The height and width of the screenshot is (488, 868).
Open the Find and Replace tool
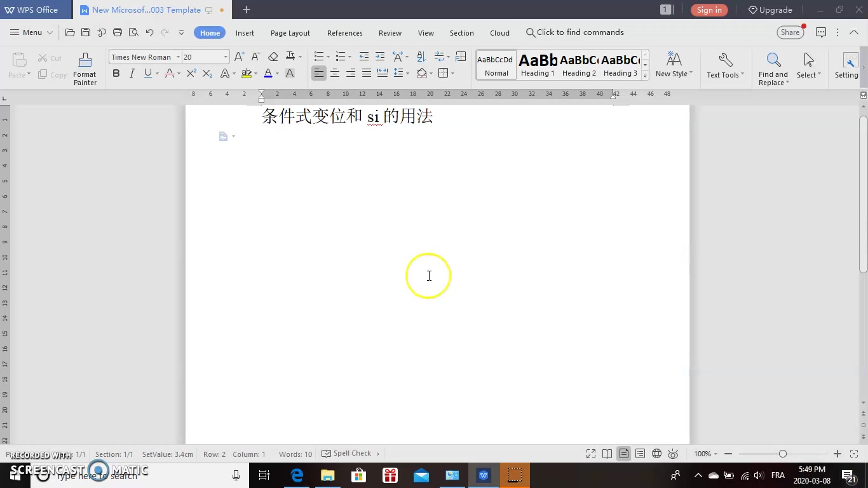click(x=773, y=65)
